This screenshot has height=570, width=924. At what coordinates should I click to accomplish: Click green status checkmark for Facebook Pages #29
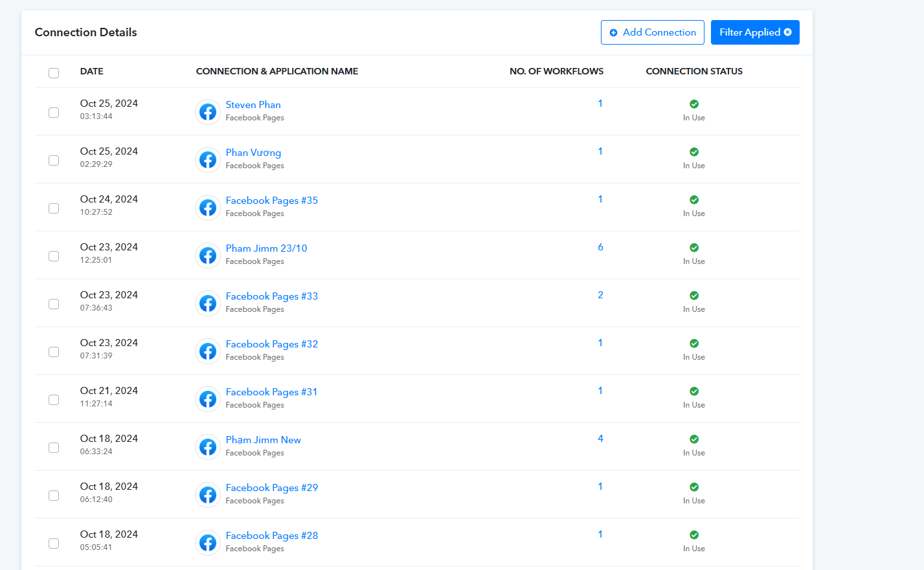tap(694, 487)
